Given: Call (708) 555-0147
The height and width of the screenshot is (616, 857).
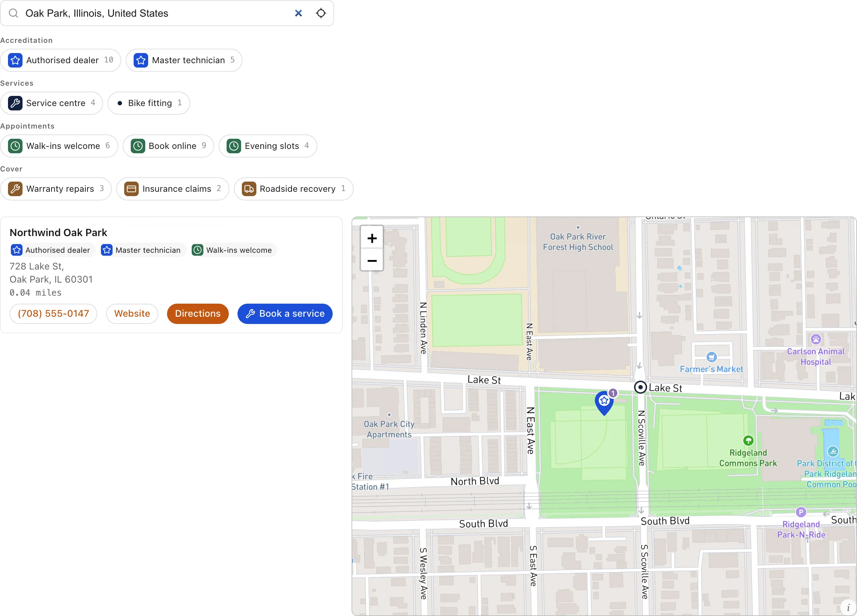Looking at the screenshot, I should [x=53, y=314].
